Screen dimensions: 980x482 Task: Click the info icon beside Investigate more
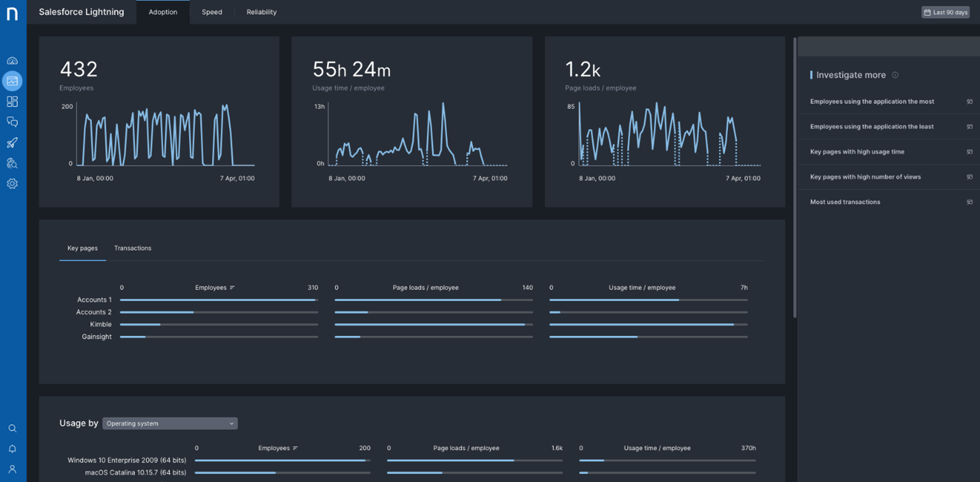tap(895, 75)
